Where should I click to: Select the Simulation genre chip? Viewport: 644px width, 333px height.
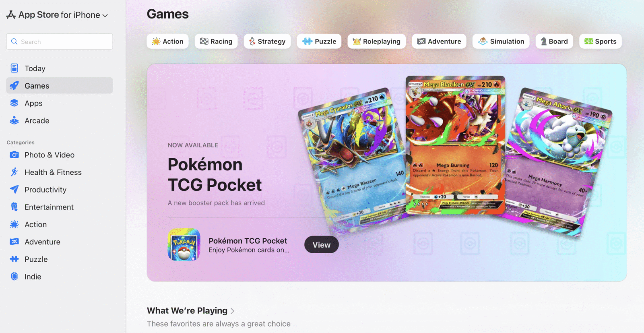(x=501, y=41)
